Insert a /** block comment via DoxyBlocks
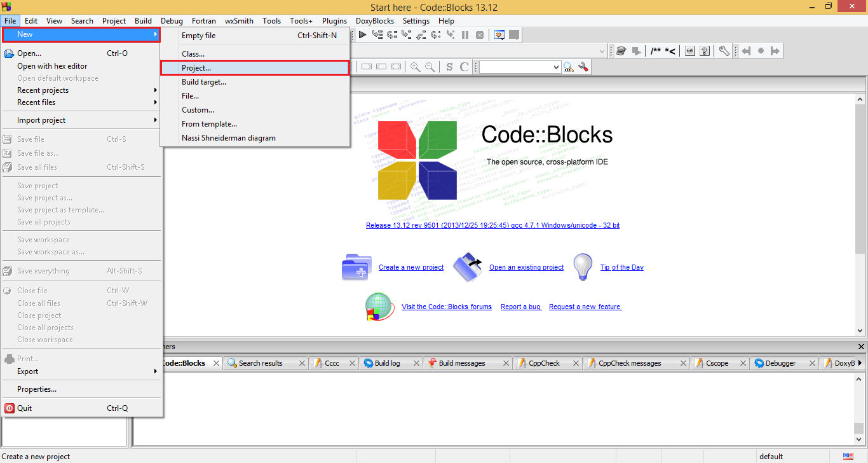 click(x=656, y=51)
